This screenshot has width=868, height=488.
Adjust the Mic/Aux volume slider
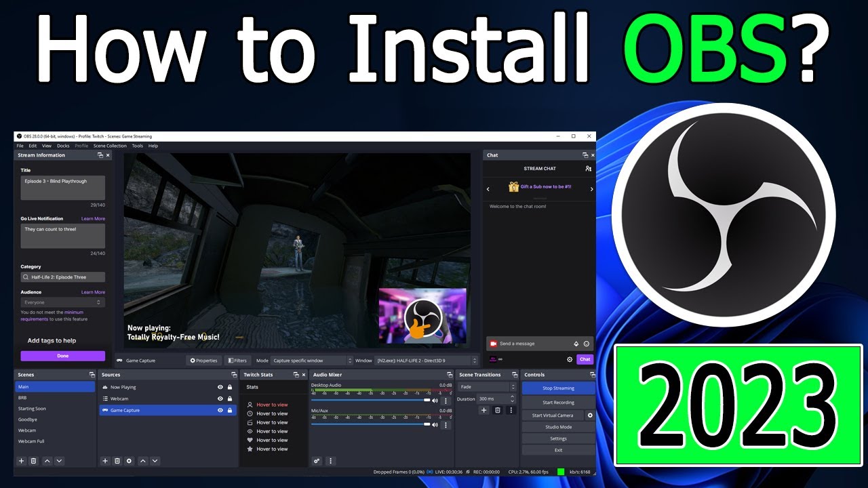[370, 425]
